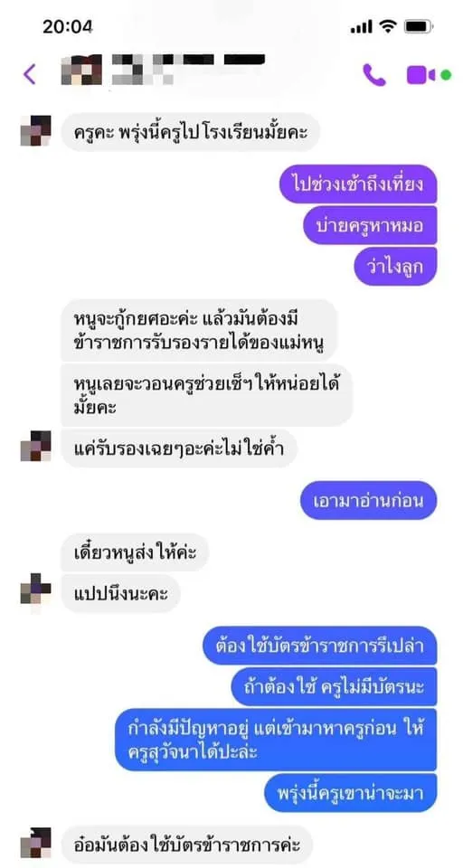This screenshot has height=868, width=463.
Task: Select sent bubble 'ต้องใช้บัตรข้าราชการรึเปล่า'
Action: point(320,646)
